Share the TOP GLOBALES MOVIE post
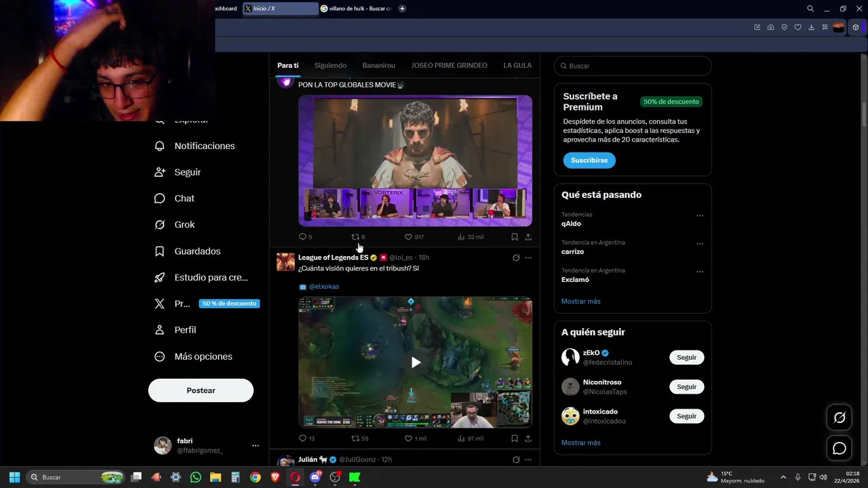Screen dimensions: 868x488 pyautogui.click(x=528, y=237)
